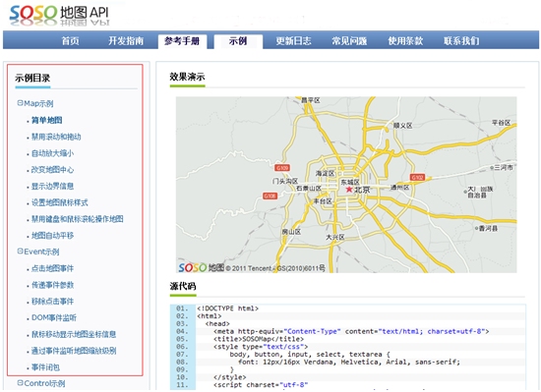This screenshot has height=392, width=541.
Task: Click code line 04 meta tag
Action: click(351, 331)
